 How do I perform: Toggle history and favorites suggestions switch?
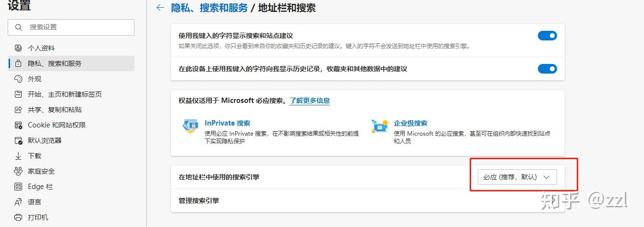(547, 69)
